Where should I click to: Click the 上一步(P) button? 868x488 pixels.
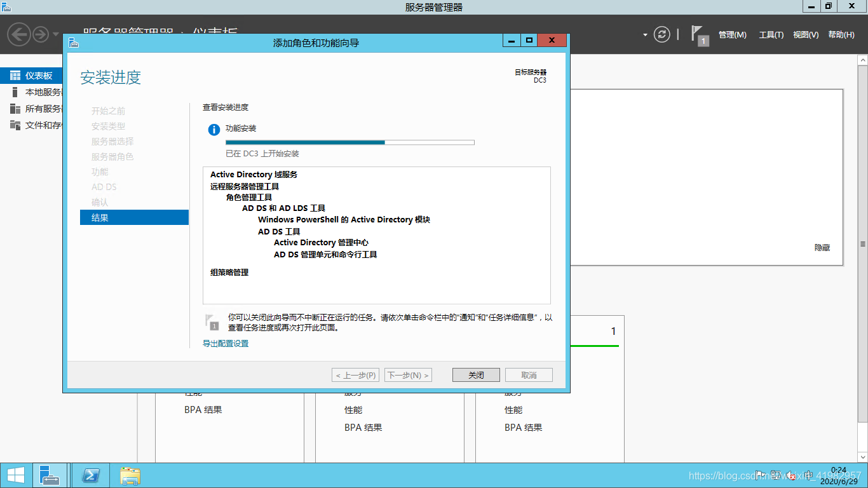(356, 375)
